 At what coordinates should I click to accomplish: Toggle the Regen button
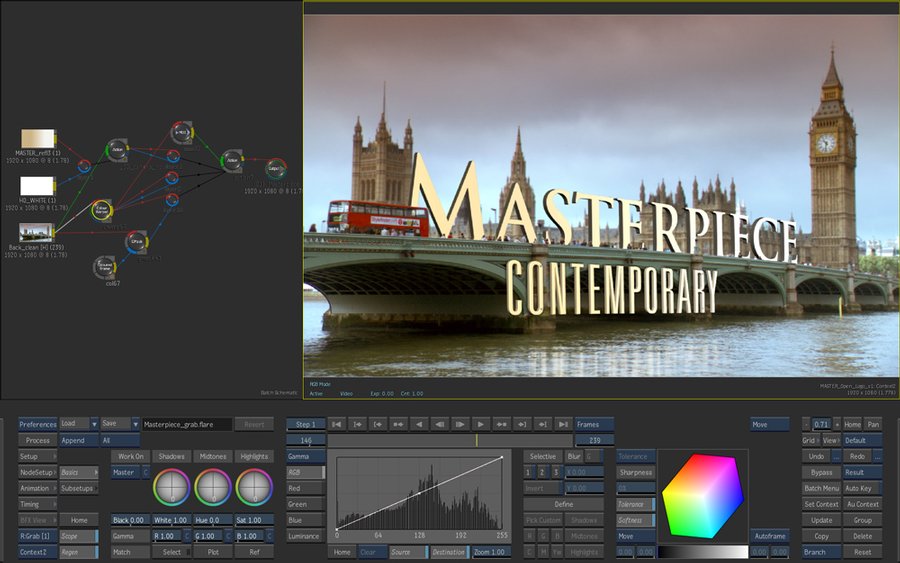[x=79, y=552]
